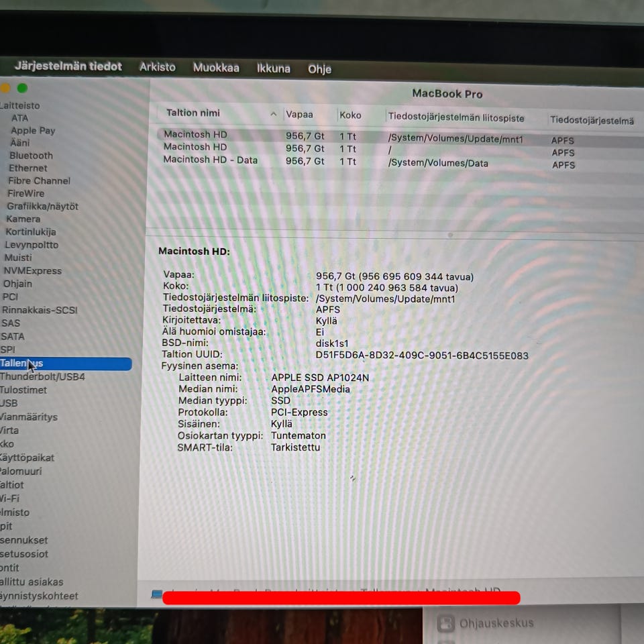Select SAS in the sidebar
Viewport: 644px width, 644px height.
tap(11, 323)
